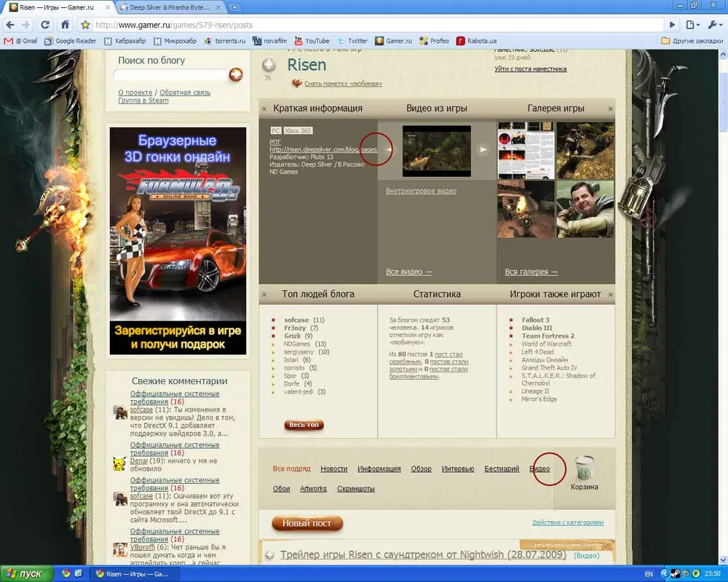Open the YouTube bookmark
728x582 pixels.
pyautogui.click(x=312, y=41)
